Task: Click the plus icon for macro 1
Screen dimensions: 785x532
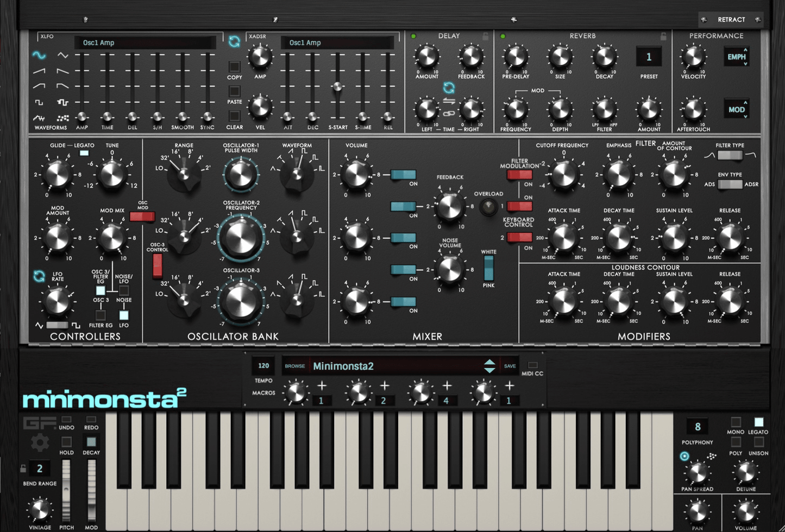Action: pos(322,385)
